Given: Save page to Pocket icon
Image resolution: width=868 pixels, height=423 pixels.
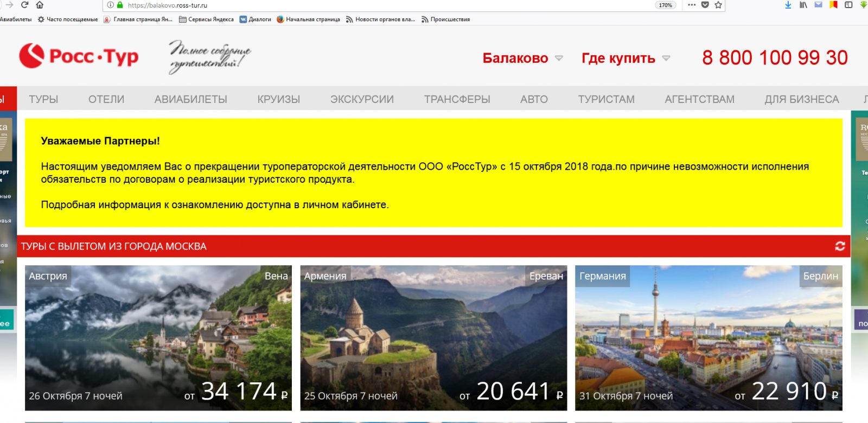Looking at the screenshot, I should [x=705, y=5].
